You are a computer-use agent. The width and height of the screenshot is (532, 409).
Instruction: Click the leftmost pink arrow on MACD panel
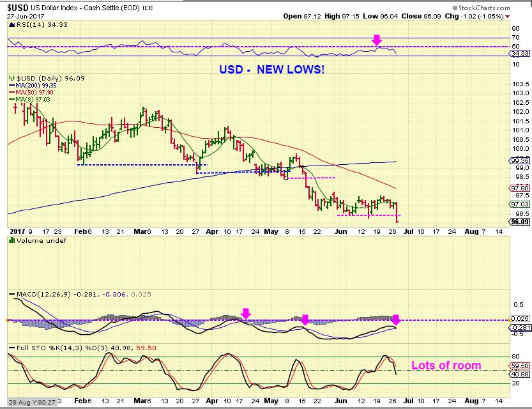pos(245,313)
